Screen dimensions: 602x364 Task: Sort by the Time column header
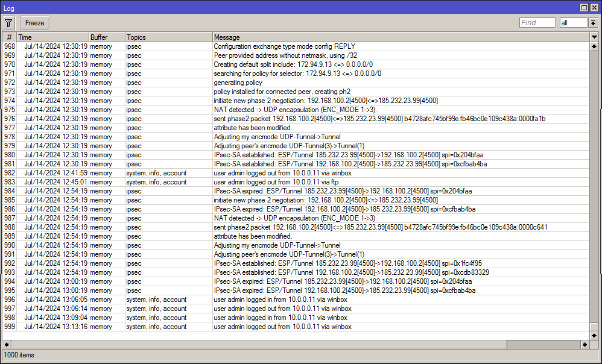point(52,37)
